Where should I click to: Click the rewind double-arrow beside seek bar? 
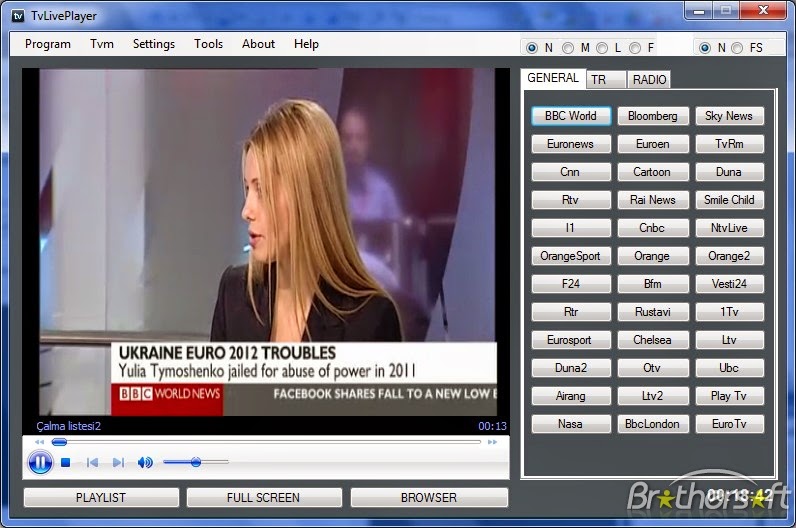point(39,442)
